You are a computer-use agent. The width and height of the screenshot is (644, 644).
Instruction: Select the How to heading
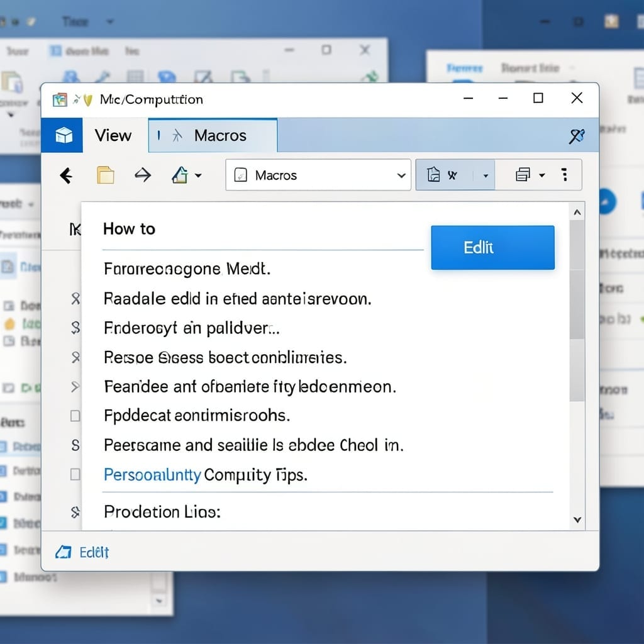point(129,229)
